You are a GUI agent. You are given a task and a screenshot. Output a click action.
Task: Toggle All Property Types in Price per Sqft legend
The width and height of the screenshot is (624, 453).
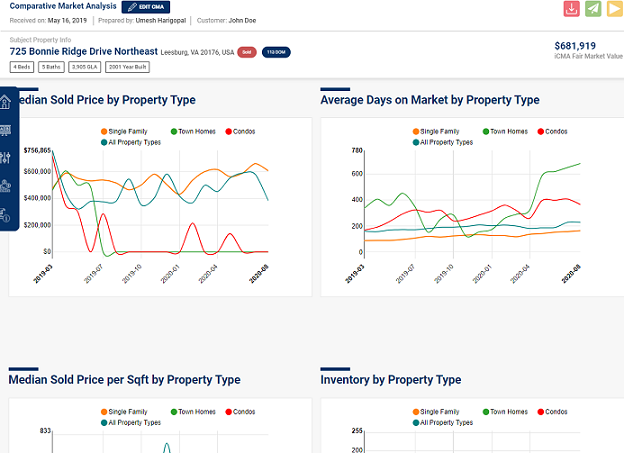point(131,422)
